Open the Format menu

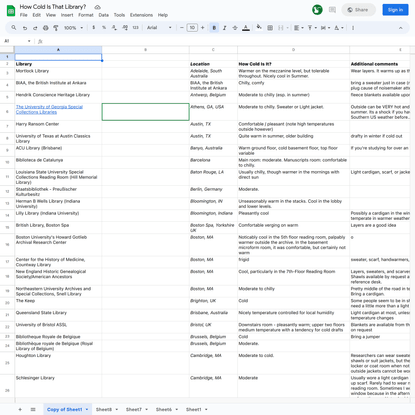click(86, 15)
